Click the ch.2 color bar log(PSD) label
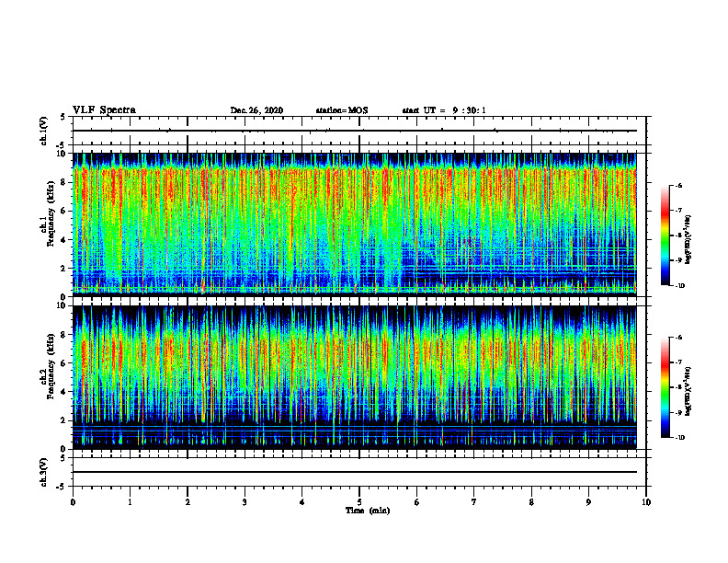 pos(688,390)
